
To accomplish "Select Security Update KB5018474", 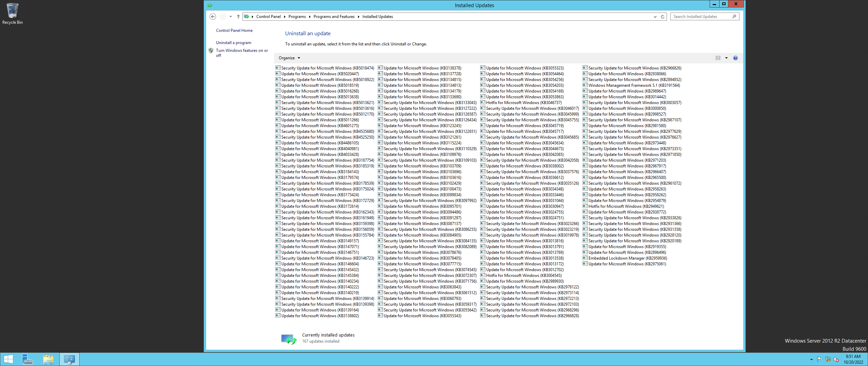I will [x=325, y=68].
